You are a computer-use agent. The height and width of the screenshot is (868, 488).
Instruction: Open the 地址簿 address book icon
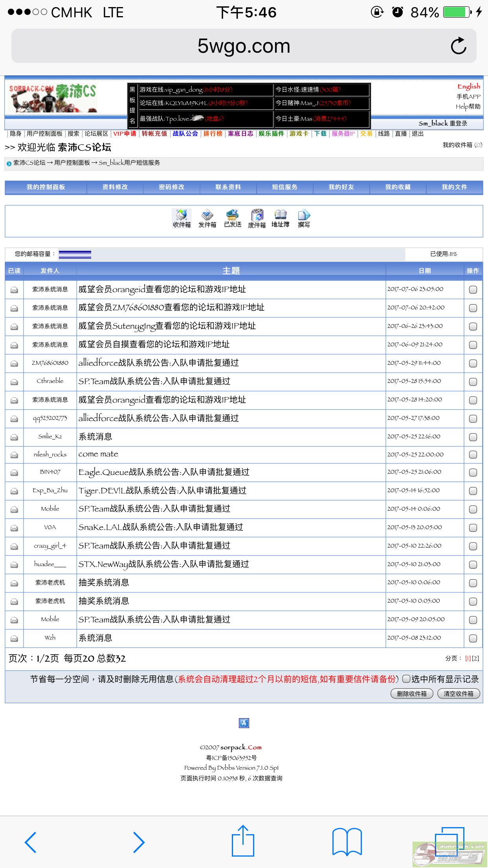point(280,218)
